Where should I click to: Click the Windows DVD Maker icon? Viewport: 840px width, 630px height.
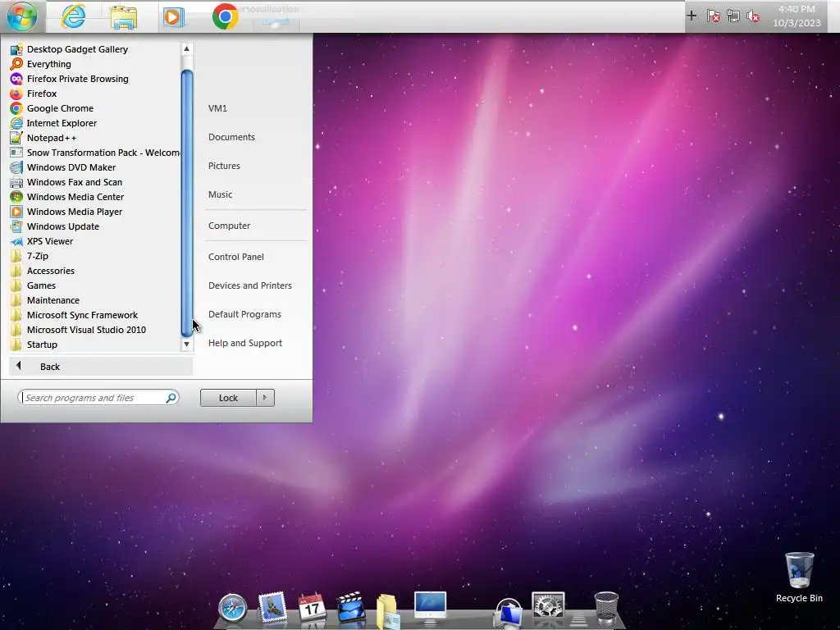16,167
